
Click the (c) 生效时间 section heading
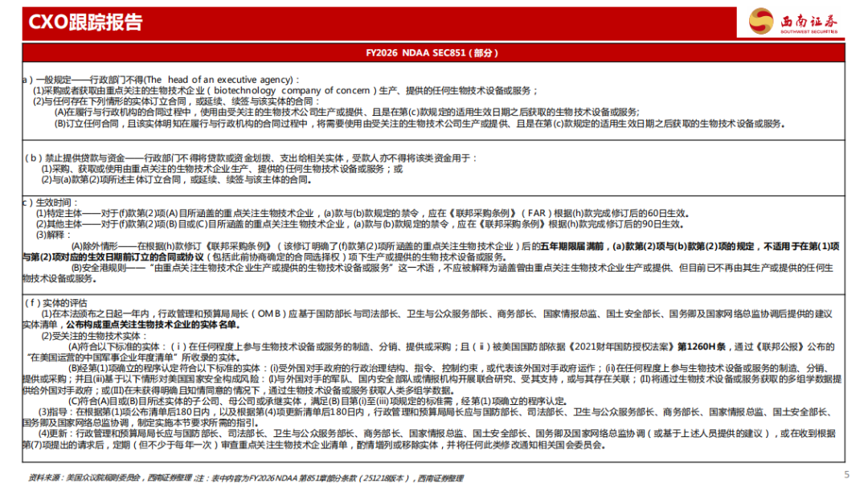(51, 202)
